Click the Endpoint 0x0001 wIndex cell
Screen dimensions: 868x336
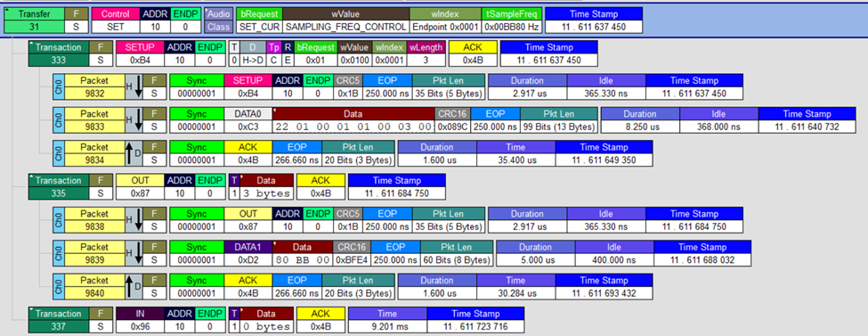coord(446,20)
